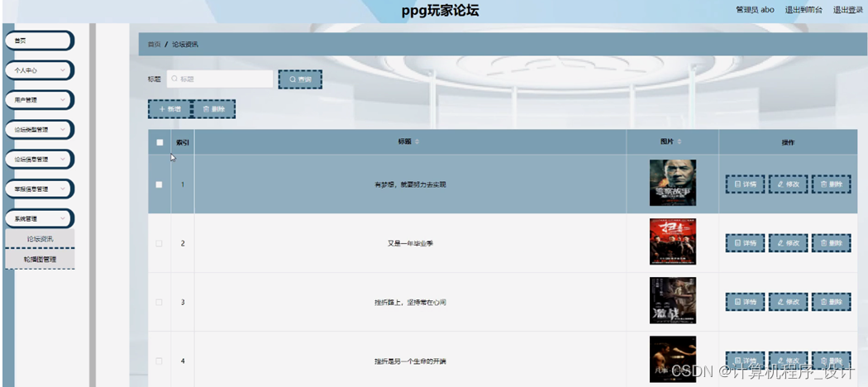Collapse the 系统管理 sidebar menu
Image resolution: width=868 pixels, height=387 pixels.
(x=40, y=218)
